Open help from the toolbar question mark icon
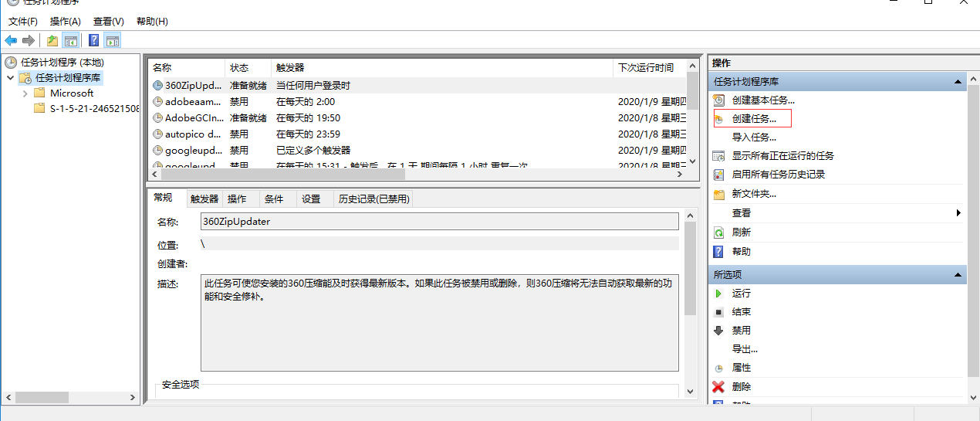980x421 pixels. click(94, 40)
